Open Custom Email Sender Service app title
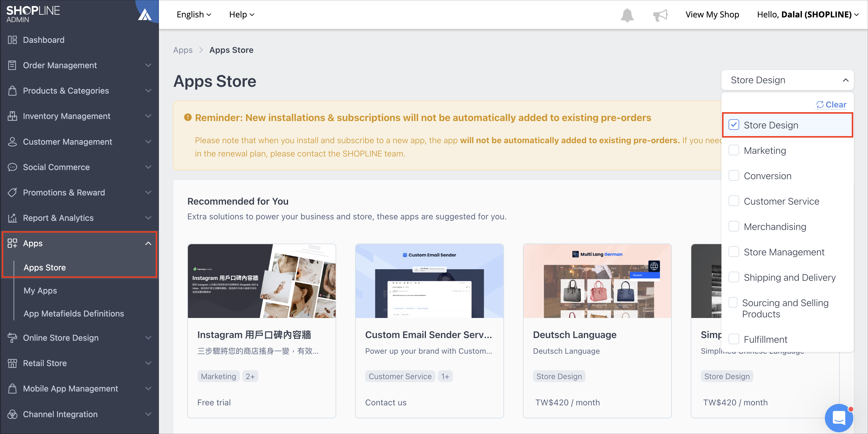Image resolution: width=868 pixels, height=434 pixels. (428, 335)
